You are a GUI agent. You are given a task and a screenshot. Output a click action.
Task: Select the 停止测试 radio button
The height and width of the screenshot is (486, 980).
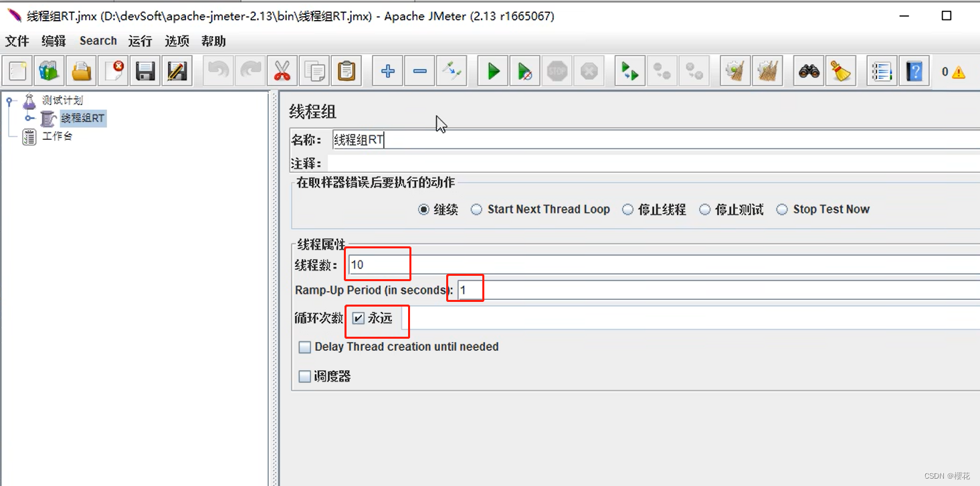704,210
